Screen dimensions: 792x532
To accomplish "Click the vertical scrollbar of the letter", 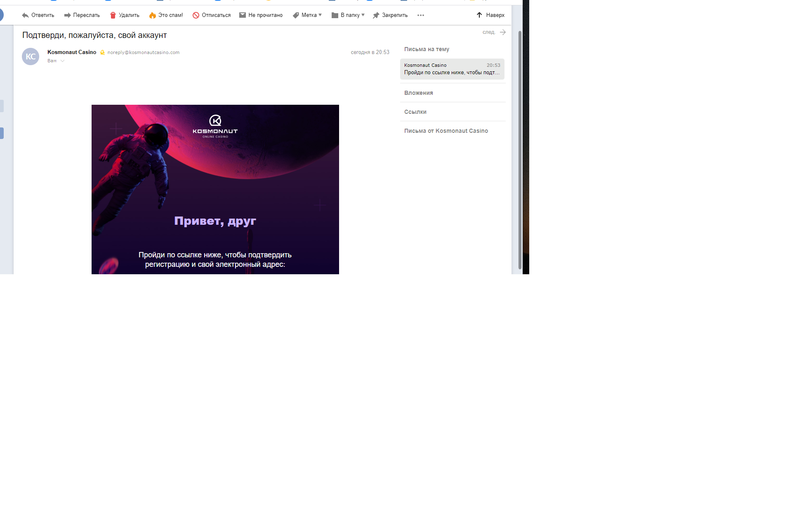I will 520,148.
